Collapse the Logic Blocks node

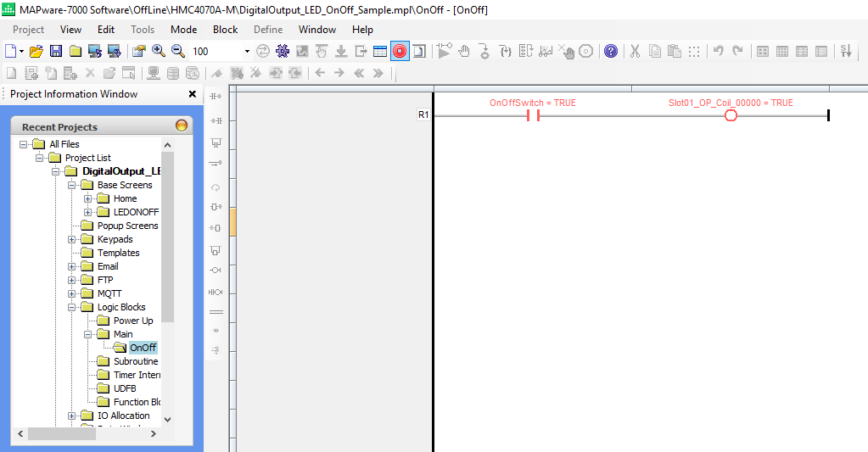[x=72, y=307]
